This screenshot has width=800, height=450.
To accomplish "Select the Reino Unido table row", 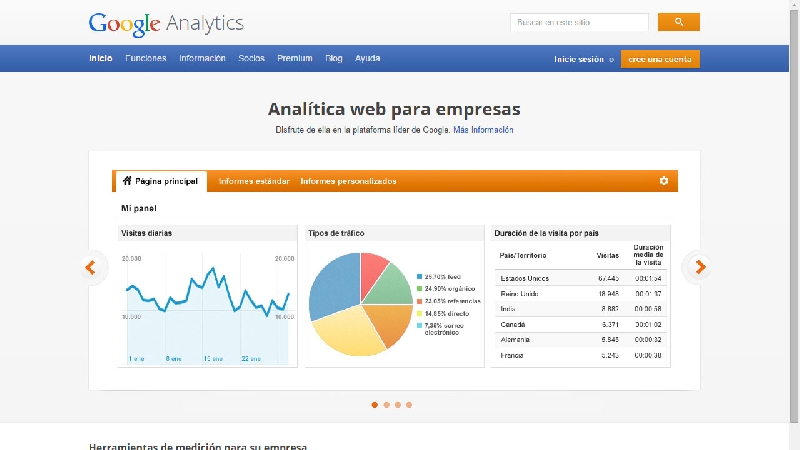I will click(581, 293).
